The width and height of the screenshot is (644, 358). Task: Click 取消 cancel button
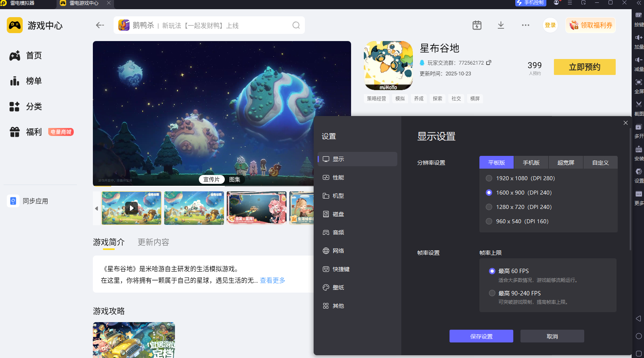click(552, 336)
